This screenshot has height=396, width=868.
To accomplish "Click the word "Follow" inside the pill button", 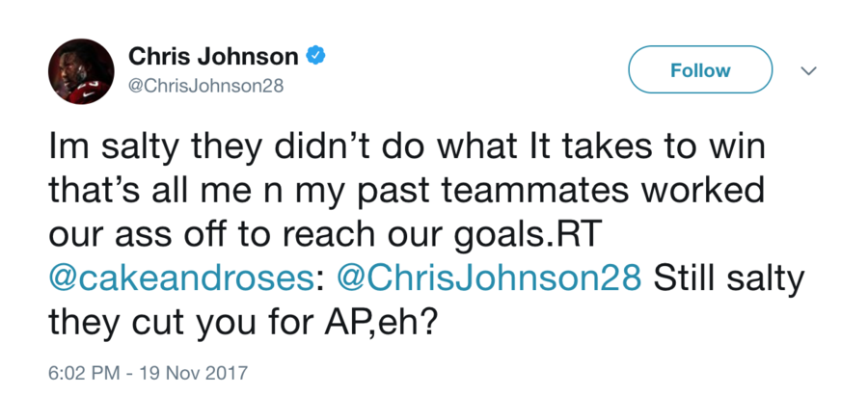I will click(700, 70).
